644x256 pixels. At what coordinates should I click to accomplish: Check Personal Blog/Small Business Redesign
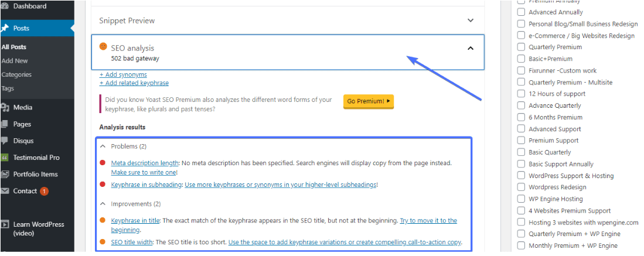point(521,24)
